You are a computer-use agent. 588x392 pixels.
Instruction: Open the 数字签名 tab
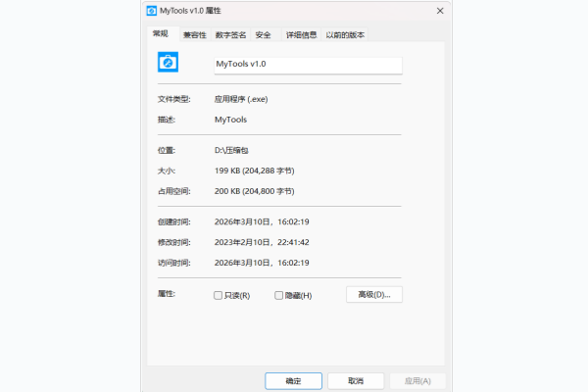click(230, 35)
